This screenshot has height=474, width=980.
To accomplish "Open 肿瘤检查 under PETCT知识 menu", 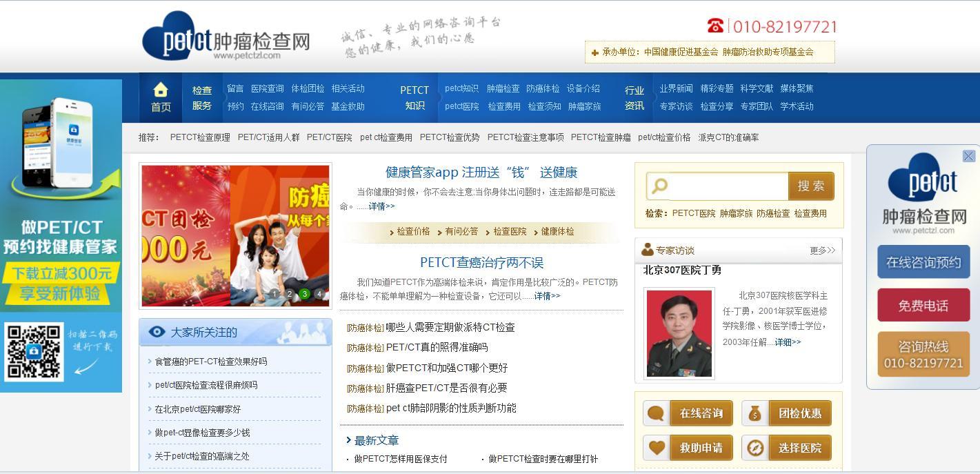I will pyautogui.click(x=503, y=88).
